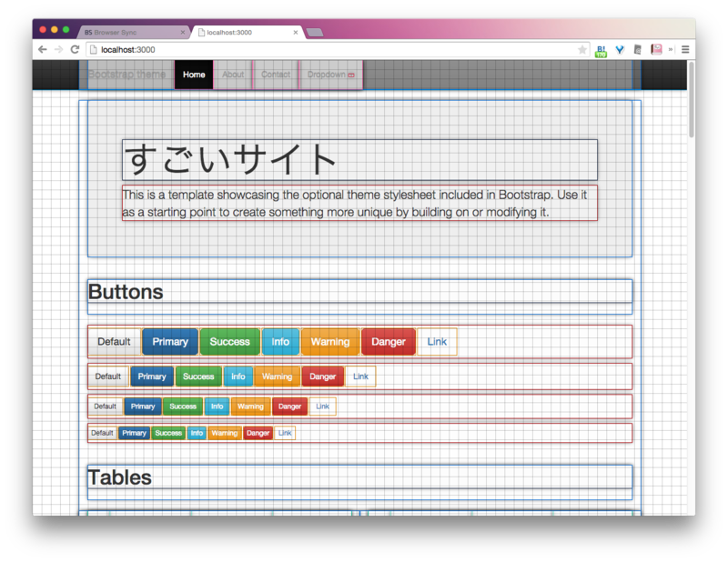
Task: Click the page vertical scrollbar thumb
Action: pos(692,99)
